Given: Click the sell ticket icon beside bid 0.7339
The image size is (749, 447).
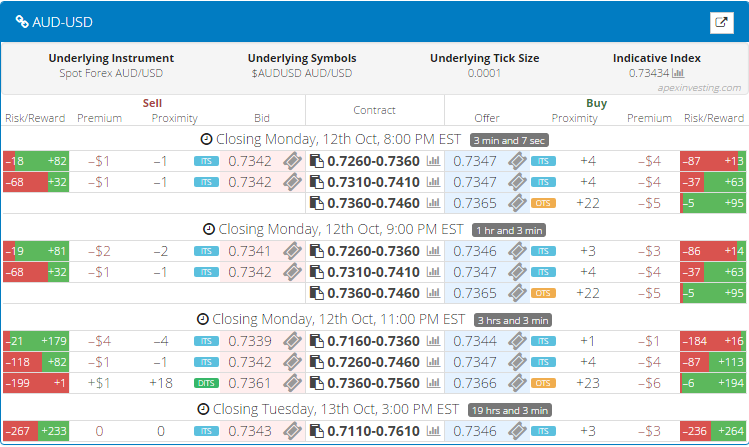Looking at the screenshot, I should (x=292, y=342).
